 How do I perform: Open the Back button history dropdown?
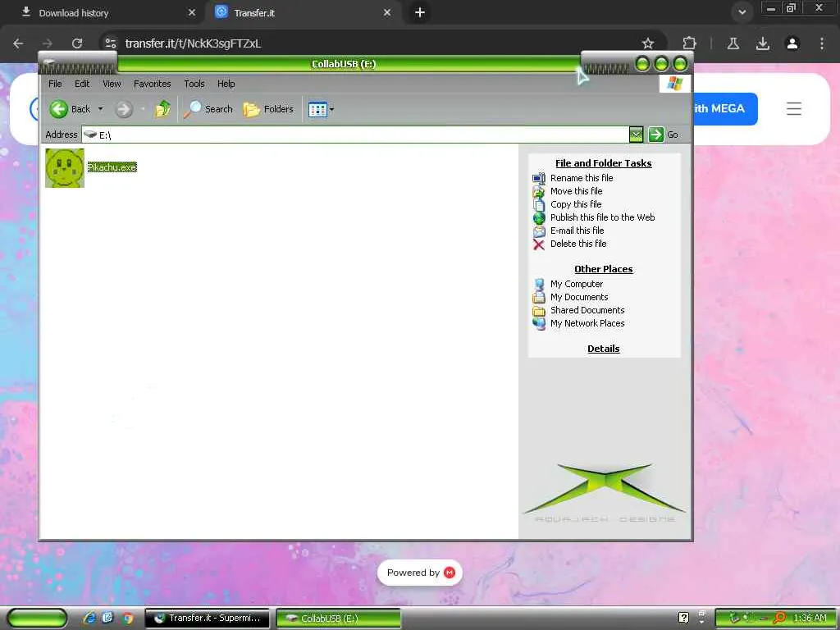[x=100, y=109]
